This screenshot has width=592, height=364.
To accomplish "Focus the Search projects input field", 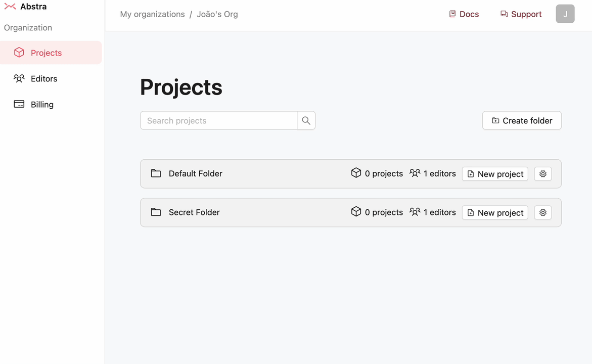I will 218,120.
